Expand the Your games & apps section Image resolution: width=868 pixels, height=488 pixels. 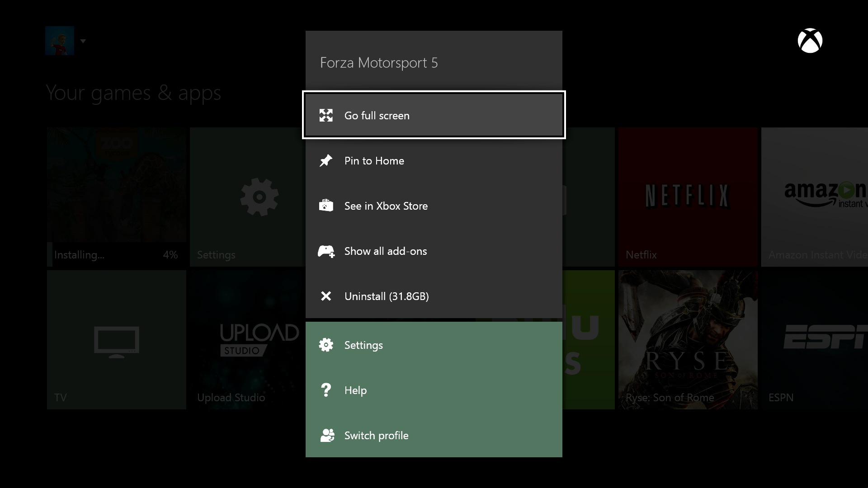133,92
